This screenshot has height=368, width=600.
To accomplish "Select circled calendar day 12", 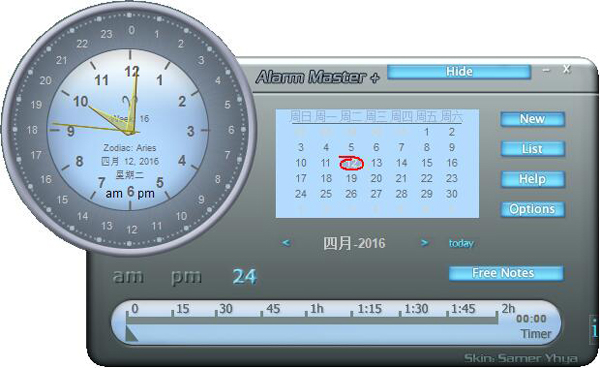I will click(x=351, y=163).
